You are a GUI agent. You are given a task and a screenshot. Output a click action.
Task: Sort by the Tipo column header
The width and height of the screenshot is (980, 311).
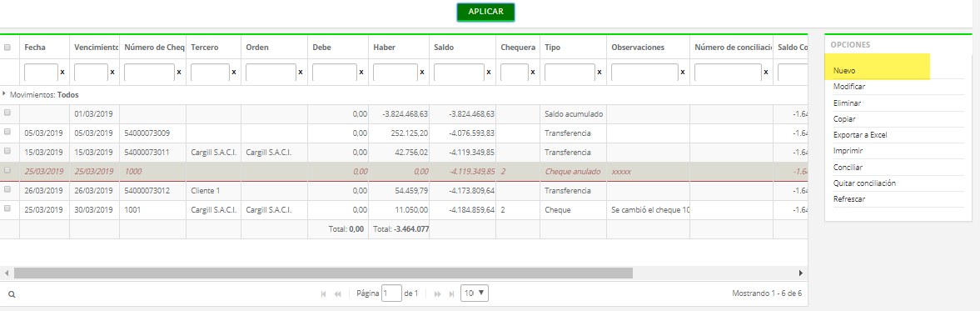[553, 47]
